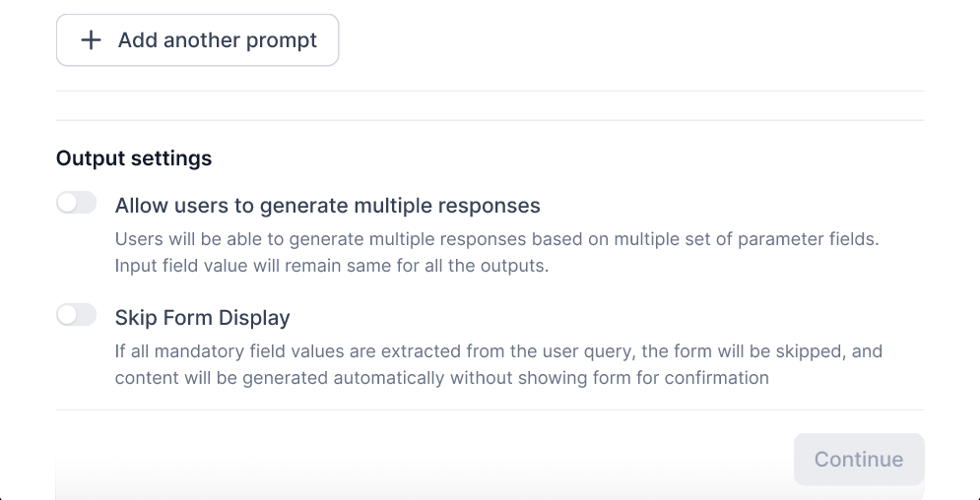Click the Continue button
Viewport: 980px width, 500px height.
tap(858, 460)
